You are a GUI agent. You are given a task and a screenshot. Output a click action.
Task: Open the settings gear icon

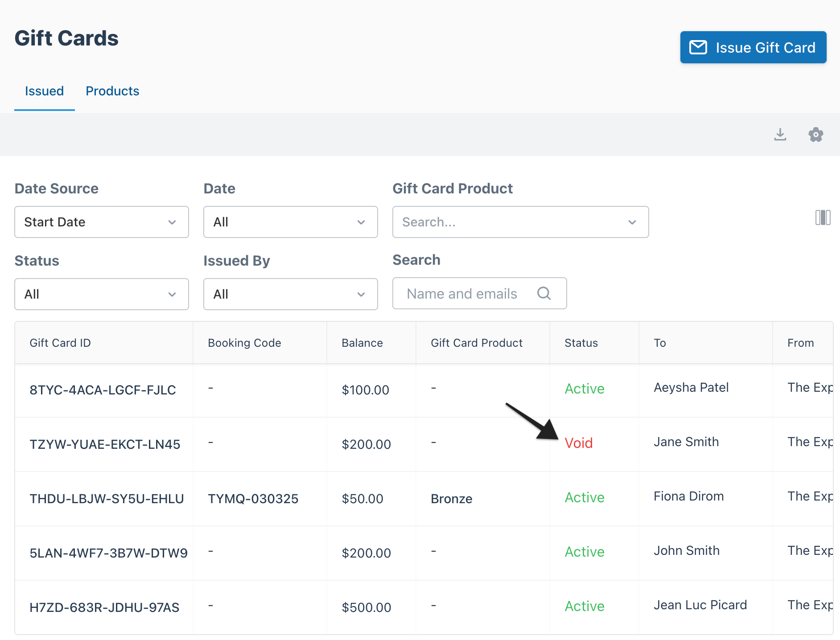click(816, 134)
